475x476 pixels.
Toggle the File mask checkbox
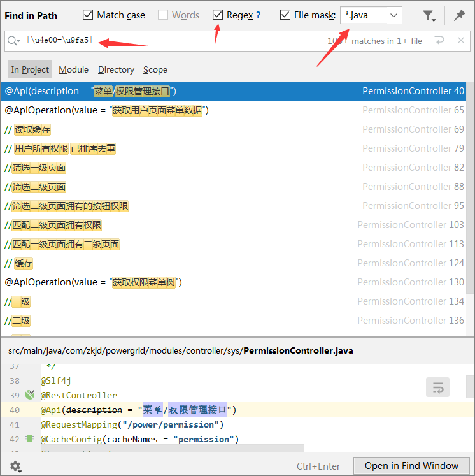tap(285, 15)
